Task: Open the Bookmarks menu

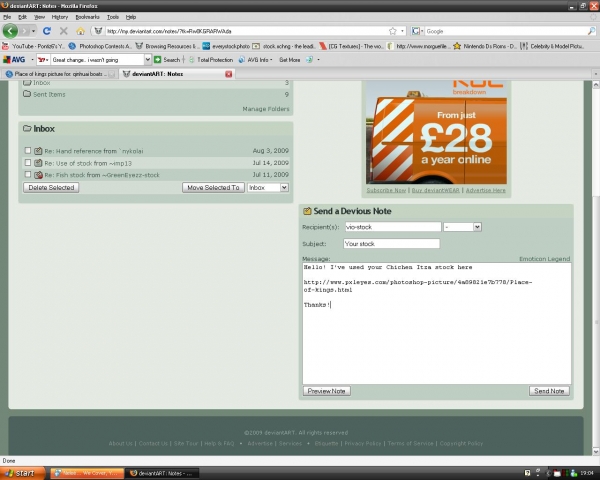Action: click(x=87, y=17)
